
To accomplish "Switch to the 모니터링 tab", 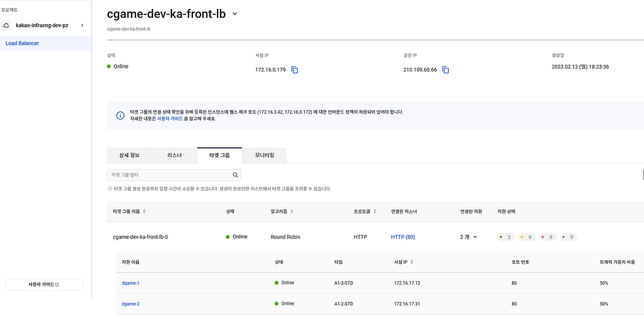I will [264, 155].
